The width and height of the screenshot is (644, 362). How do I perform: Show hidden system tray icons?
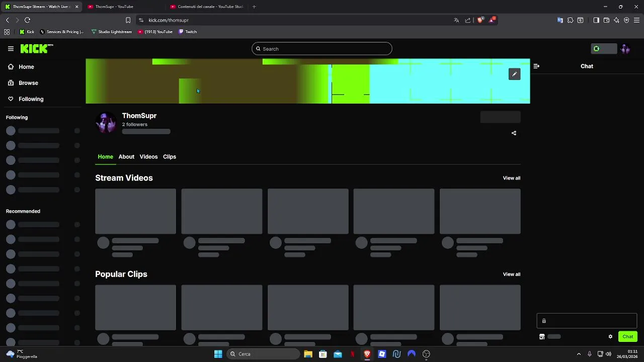579,354
